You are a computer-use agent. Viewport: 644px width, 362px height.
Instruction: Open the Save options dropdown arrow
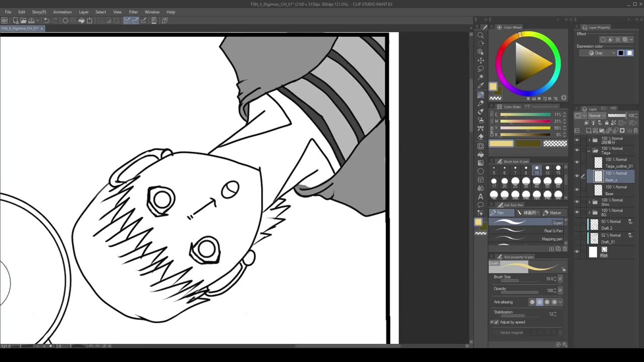click(x=36, y=21)
